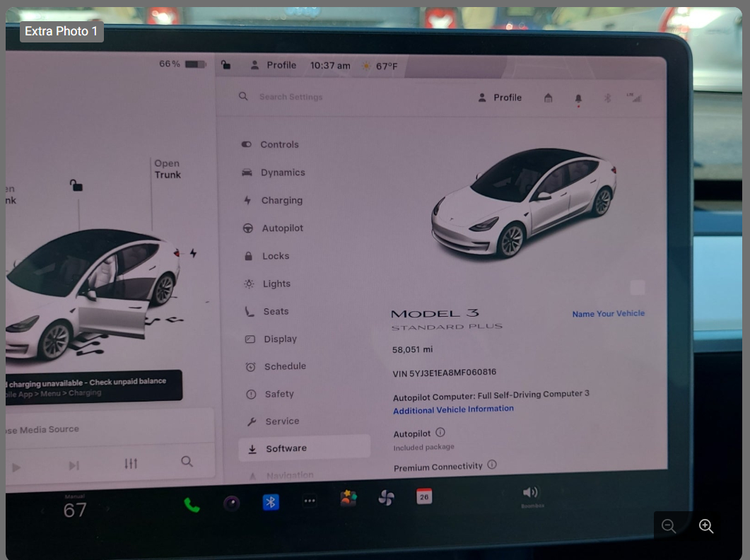
Task: Go to the Charging settings
Action: 273,200
